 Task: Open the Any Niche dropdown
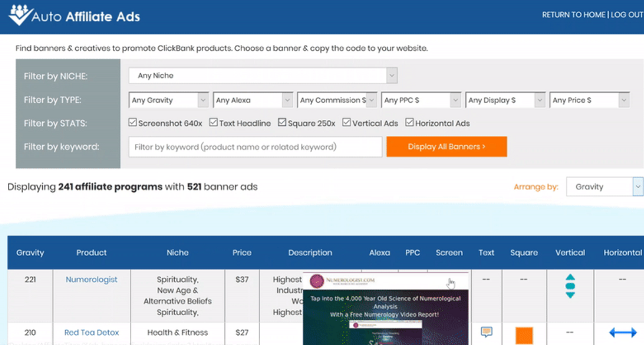(263, 76)
